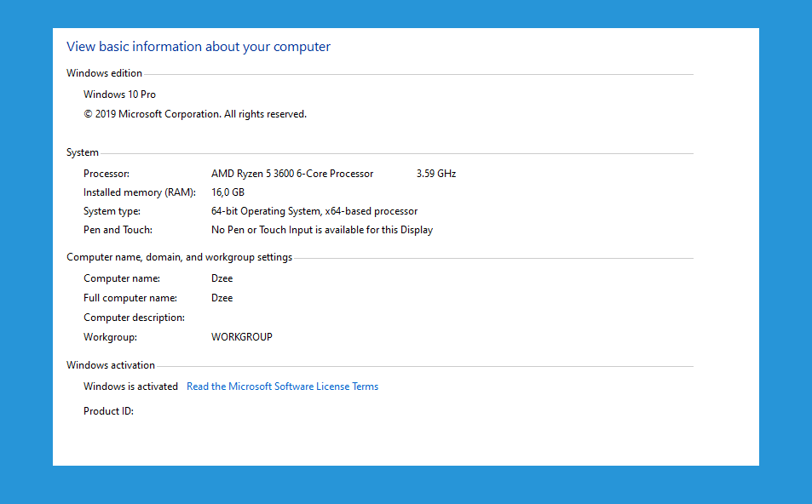This screenshot has height=504, width=812.
Task: Click the 'Pen and Touch:' label
Action: [x=118, y=230]
